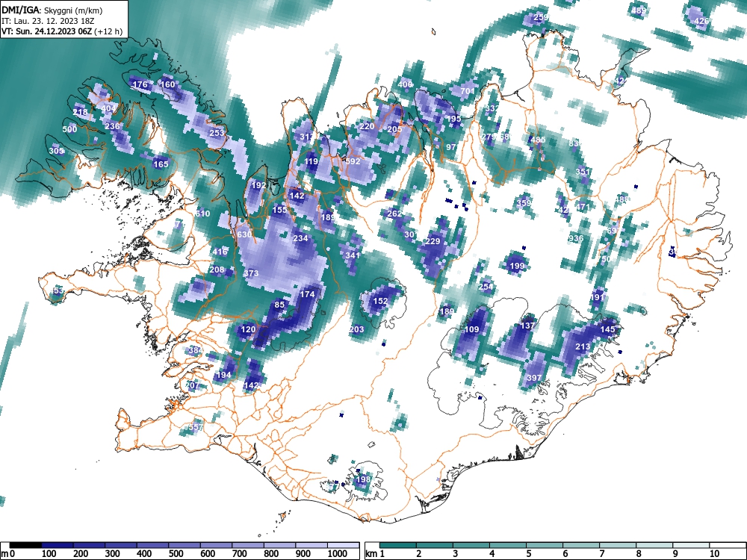
Task: Click the visibility value '85'
Action: [x=279, y=305]
